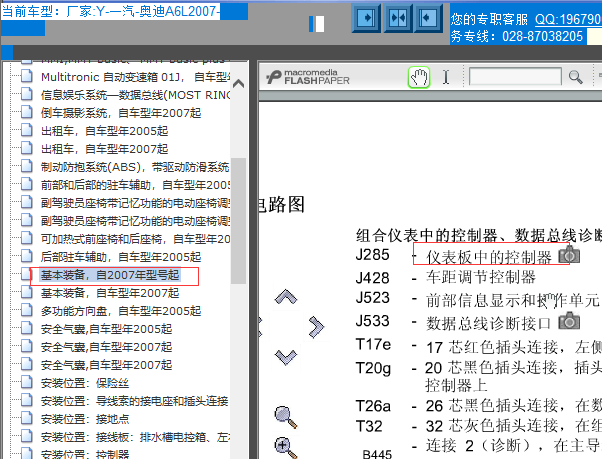Select 出租车，自车型年2007起
602x459 pixels.
coord(104,149)
